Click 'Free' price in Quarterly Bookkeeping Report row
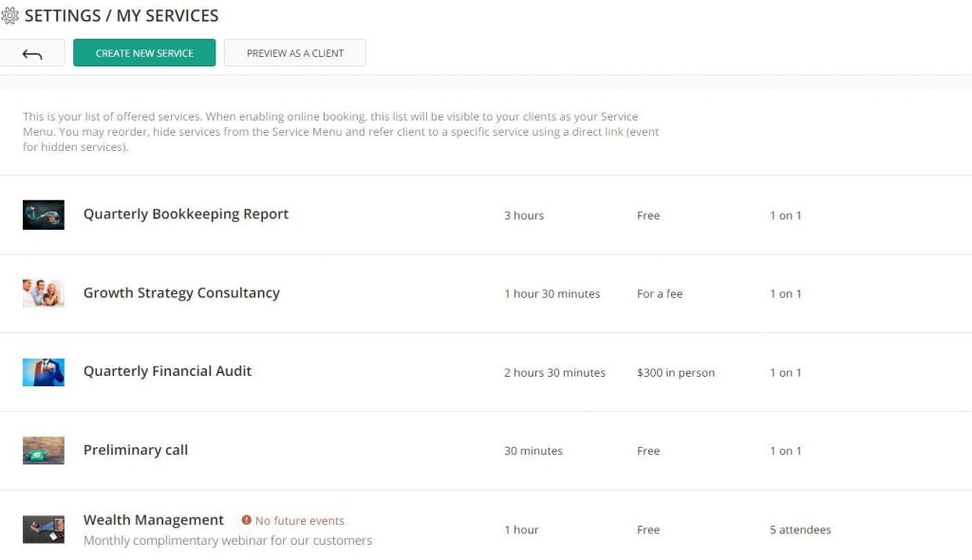 (648, 215)
